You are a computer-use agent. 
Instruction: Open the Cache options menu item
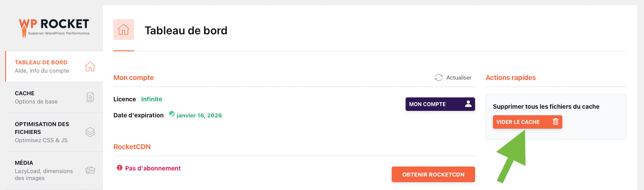pyautogui.click(x=36, y=97)
